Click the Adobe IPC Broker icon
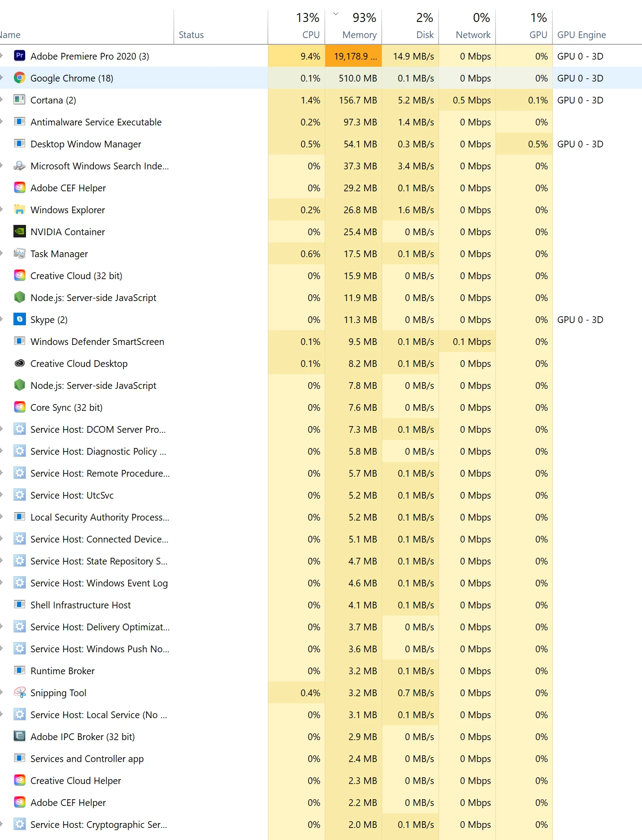The width and height of the screenshot is (642, 840). pyautogui.click(x=19, y=736)
